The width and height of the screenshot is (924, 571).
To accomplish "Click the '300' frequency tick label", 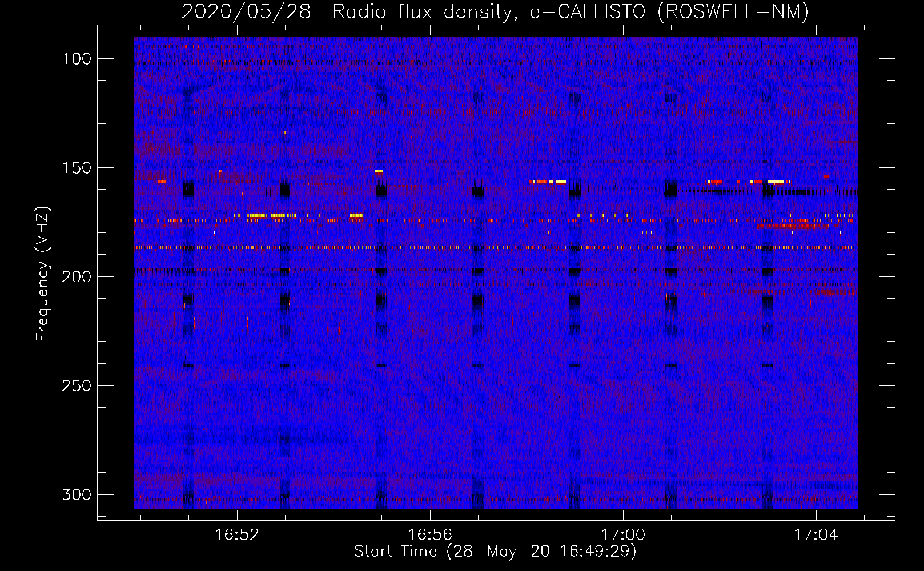I will [x=77, y=494].
